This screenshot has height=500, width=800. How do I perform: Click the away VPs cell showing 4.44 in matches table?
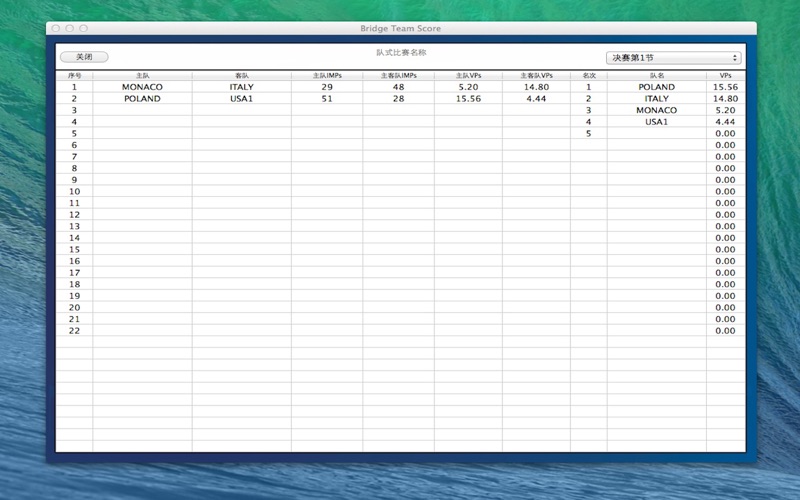pos(536,99)
